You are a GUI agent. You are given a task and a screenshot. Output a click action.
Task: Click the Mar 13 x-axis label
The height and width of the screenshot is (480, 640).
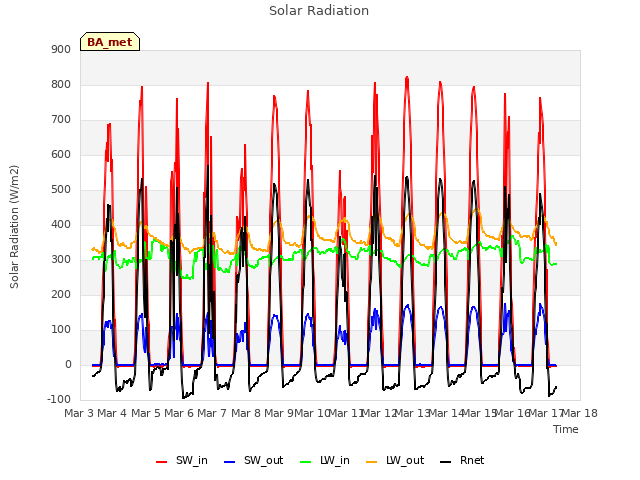coord(413,413)
